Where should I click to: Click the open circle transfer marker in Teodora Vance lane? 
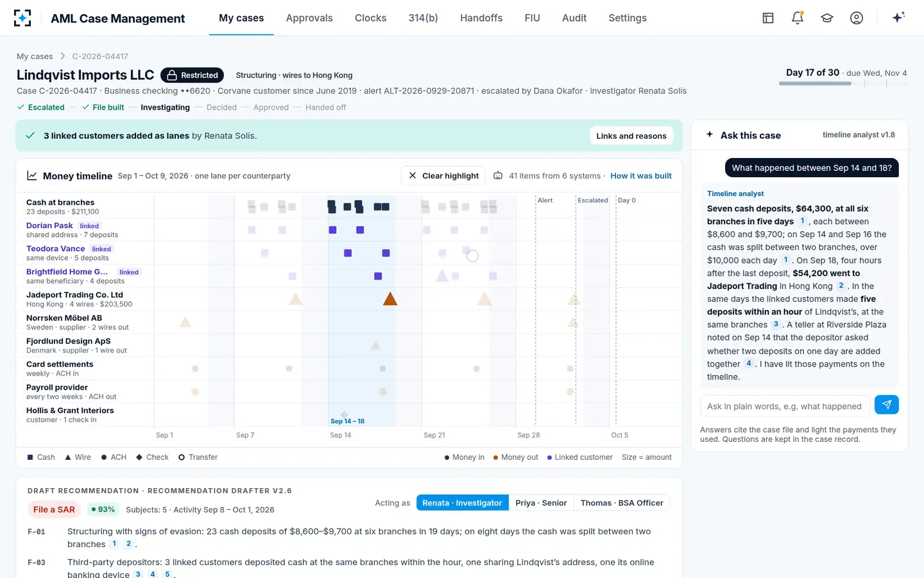point(472,256)
